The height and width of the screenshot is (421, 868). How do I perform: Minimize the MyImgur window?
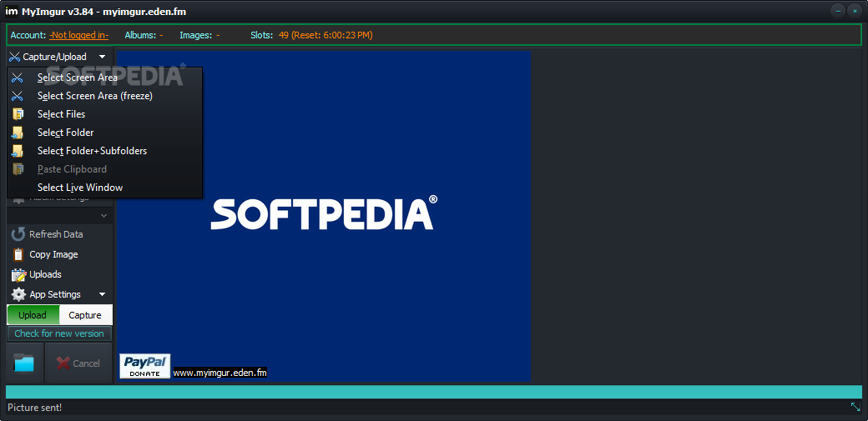pyautogui.click(x=840, y=11)
